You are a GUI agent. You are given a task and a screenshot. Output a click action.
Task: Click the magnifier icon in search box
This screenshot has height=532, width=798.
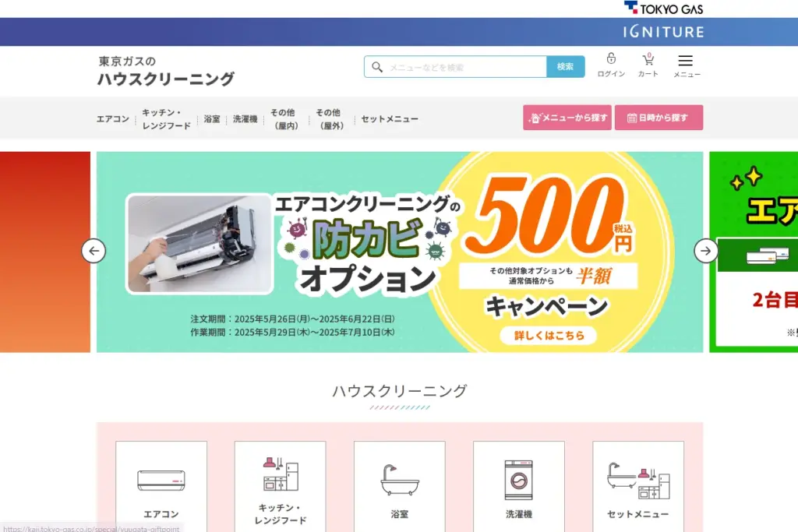click(377, 67)
